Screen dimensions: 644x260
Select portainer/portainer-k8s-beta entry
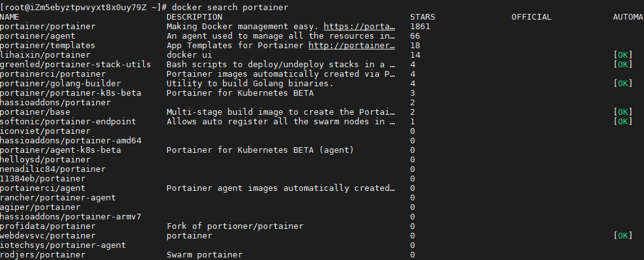tap(70, 93)
